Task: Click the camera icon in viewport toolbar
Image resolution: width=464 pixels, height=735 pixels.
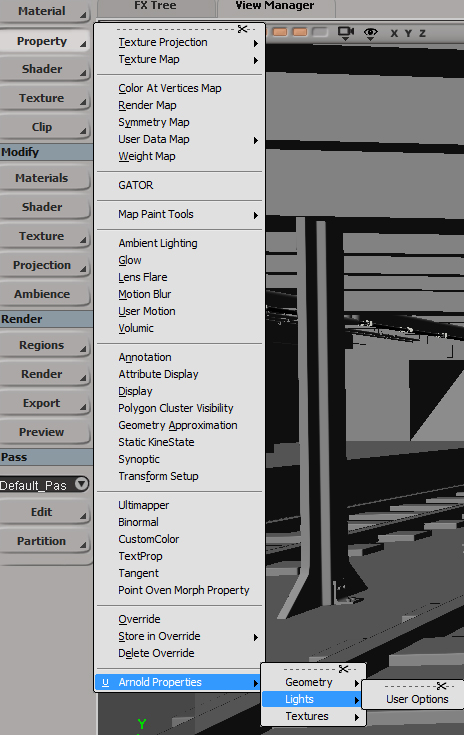Action: [x=346, y=33]
